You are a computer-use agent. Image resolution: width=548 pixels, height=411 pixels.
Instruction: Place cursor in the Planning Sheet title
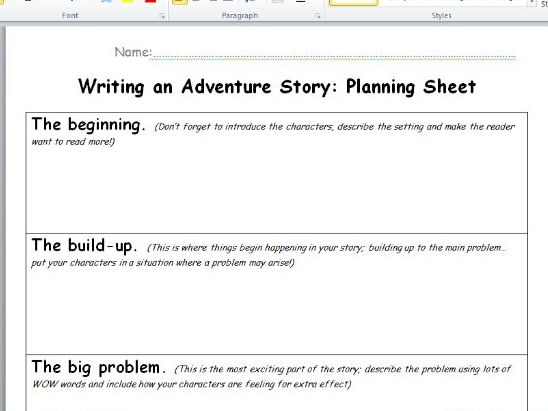click(x=277, y=87)
